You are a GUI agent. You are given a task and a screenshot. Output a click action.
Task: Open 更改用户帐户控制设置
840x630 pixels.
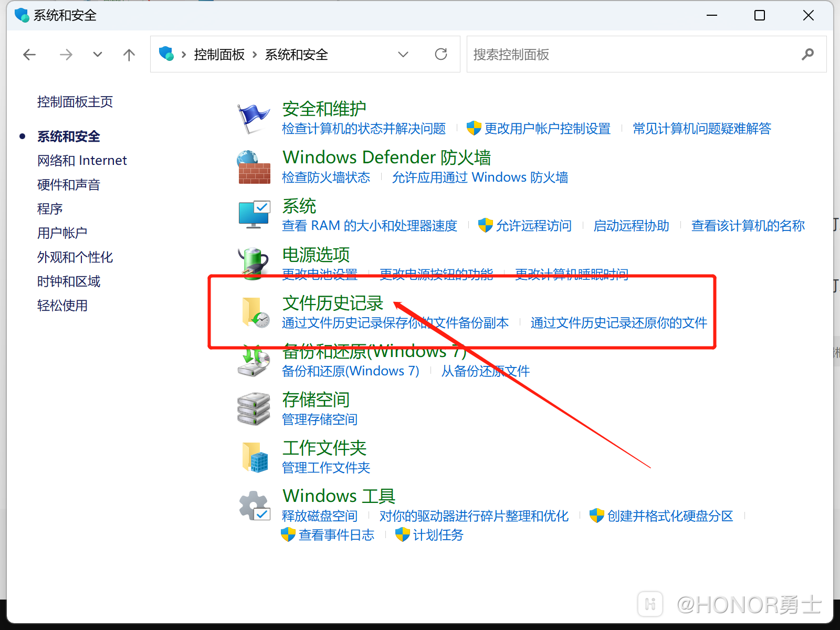point(548,129)
